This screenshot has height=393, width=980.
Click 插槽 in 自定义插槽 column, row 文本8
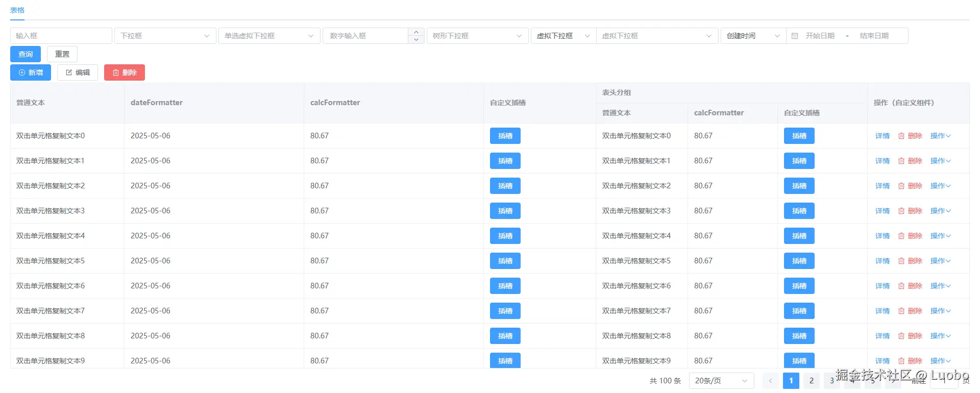click(505, 336)
